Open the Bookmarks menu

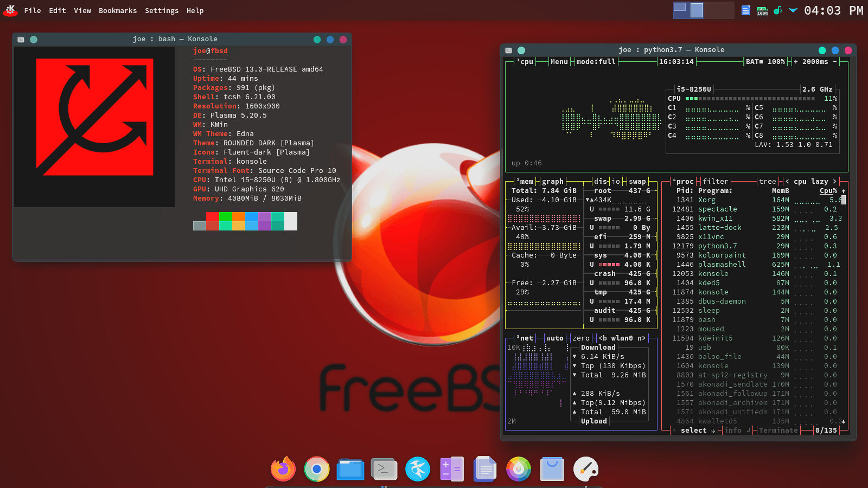pos(118,10)
